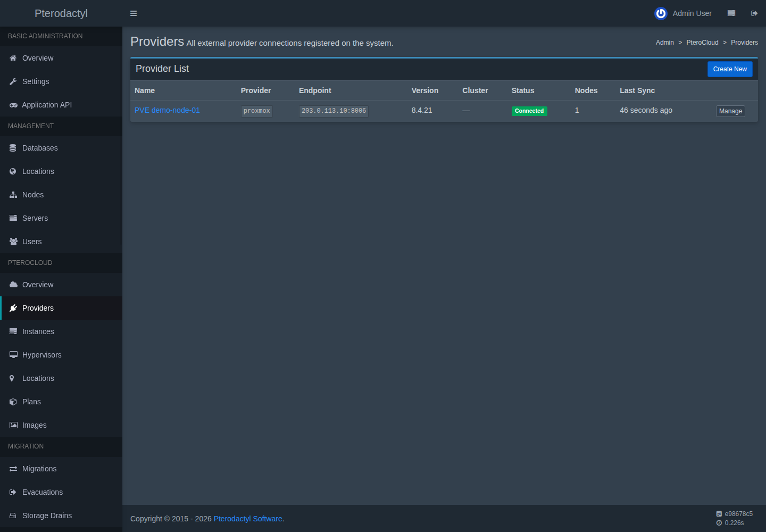766x532 pixels.
Task: Click the Last Sync column header
Action: click(x=637, y=90)
